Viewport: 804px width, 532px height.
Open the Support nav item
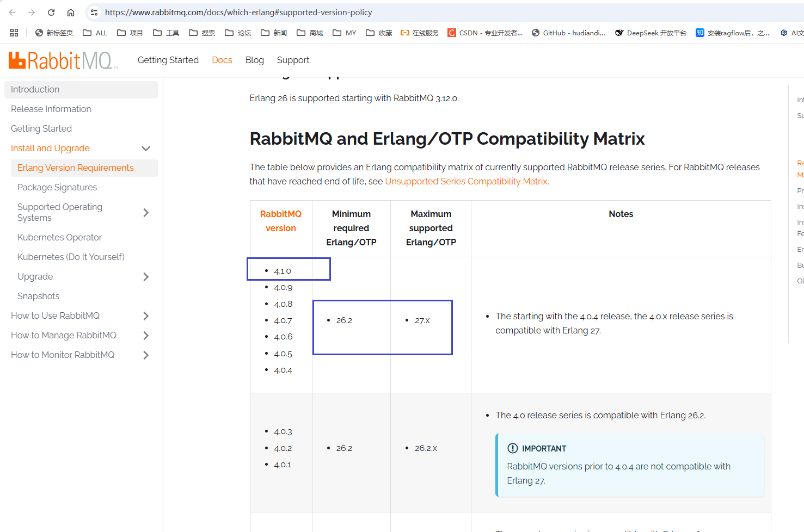coord(293,60)
